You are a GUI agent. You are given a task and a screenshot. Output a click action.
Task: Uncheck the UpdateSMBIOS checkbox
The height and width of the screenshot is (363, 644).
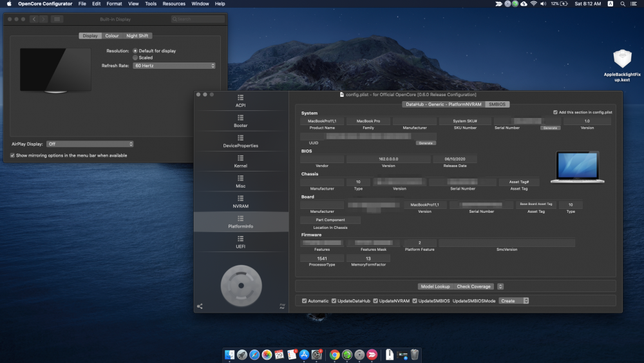(x=415, y=301)
